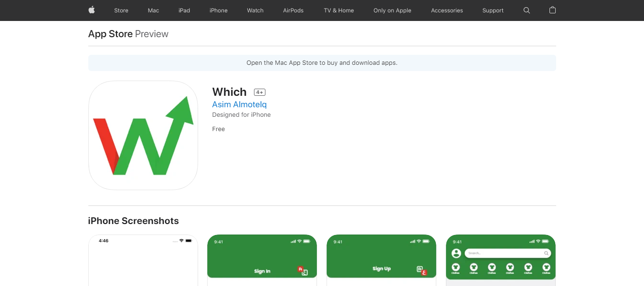Viewport: 644px width, 286px height.
Task: Click the 'Open the Mac App Store' banner text
Action: (x=322, y=63)
